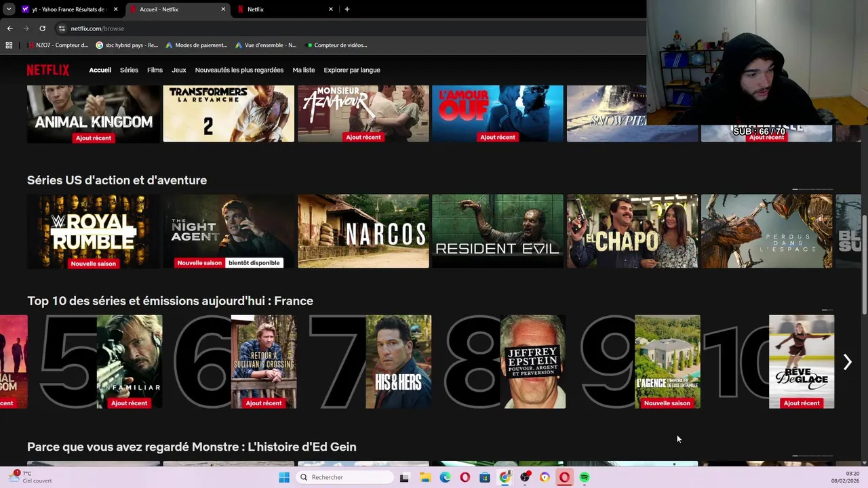Image resolution: width=868 pixels, height=488 pixels.
Task: Close the Accueil - Netflix tab
Action: pyautogui.click(x=223, y=9)
